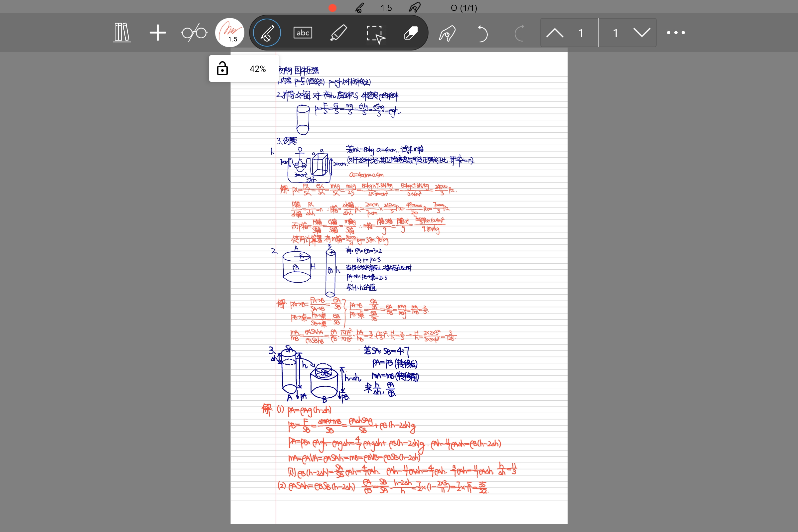Toggle read-only mode with glasses icon
This screenshot has width=798, height=532.
(x=194, y=32)
